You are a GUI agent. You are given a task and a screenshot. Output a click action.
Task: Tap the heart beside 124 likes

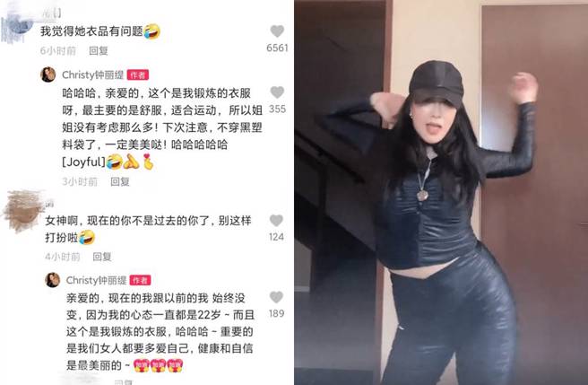(276, 221)
